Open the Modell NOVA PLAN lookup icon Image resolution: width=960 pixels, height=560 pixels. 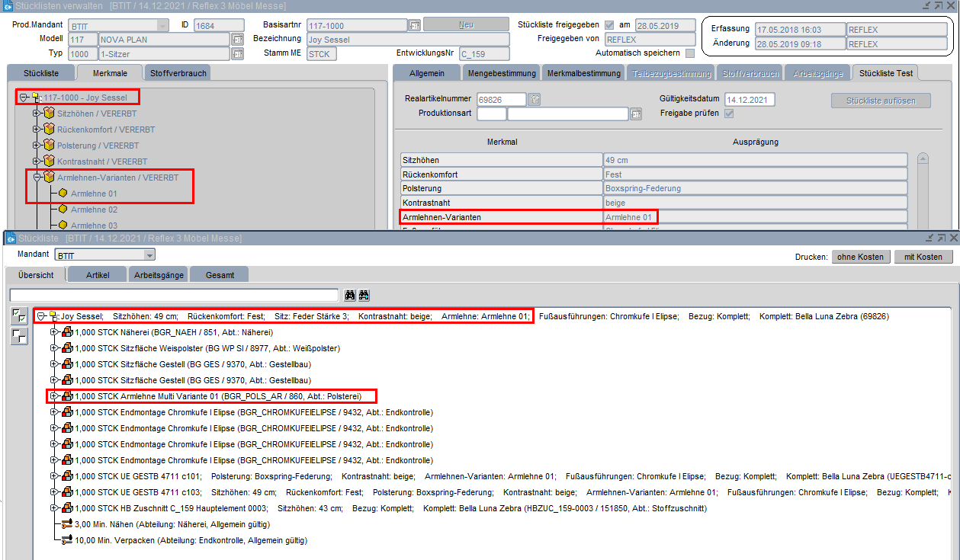237,40
